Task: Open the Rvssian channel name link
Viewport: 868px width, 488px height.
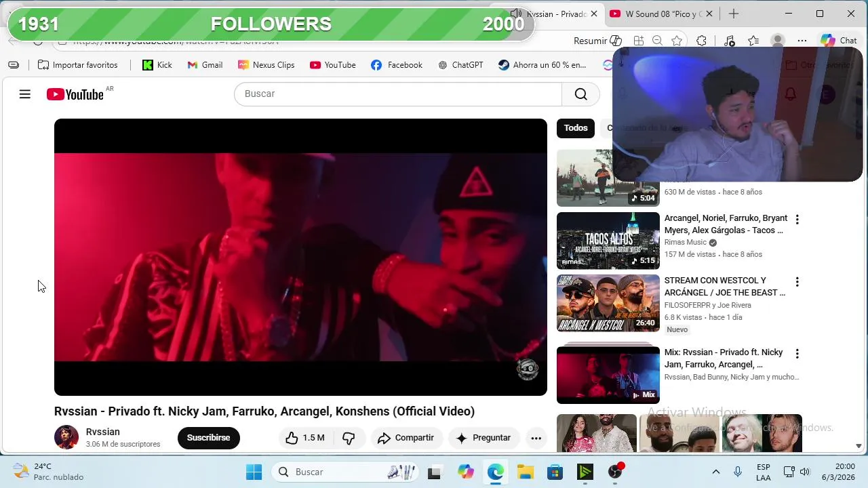Action: (x=102, y=432)
